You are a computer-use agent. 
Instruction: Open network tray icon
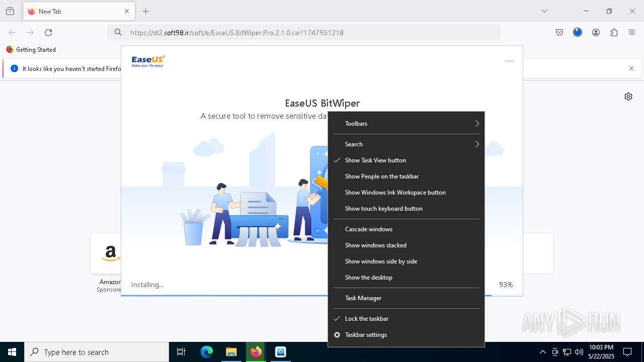click(567, 352)
